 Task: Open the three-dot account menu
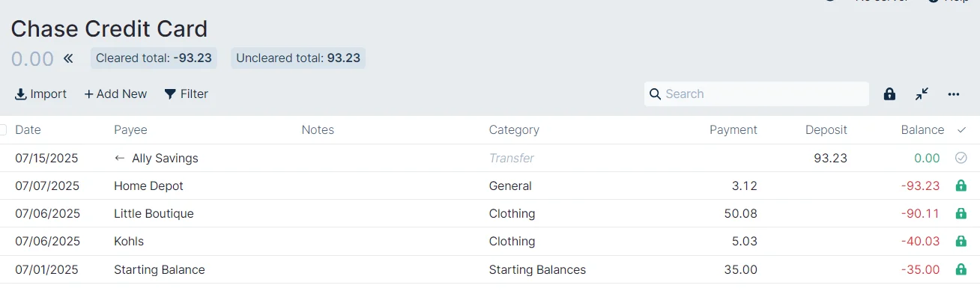coord(954,94)
